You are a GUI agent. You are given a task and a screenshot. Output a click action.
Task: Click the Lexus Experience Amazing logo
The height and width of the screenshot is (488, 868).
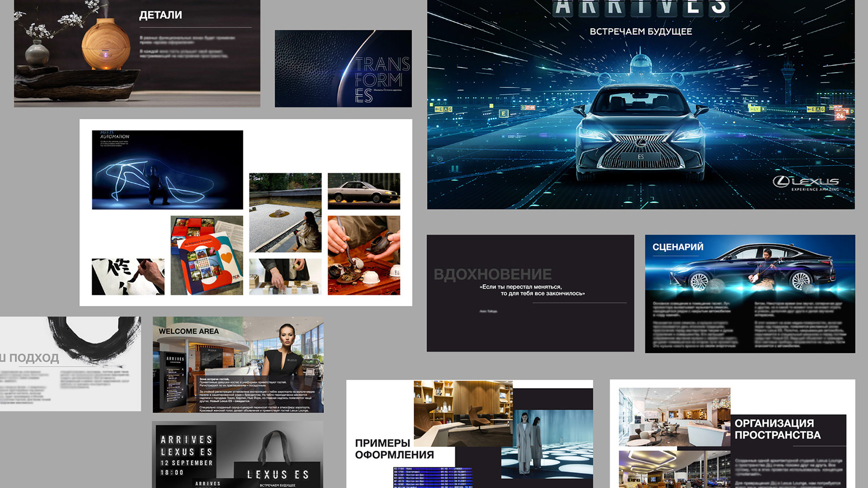pyautogui.click(x=806, y=183)
